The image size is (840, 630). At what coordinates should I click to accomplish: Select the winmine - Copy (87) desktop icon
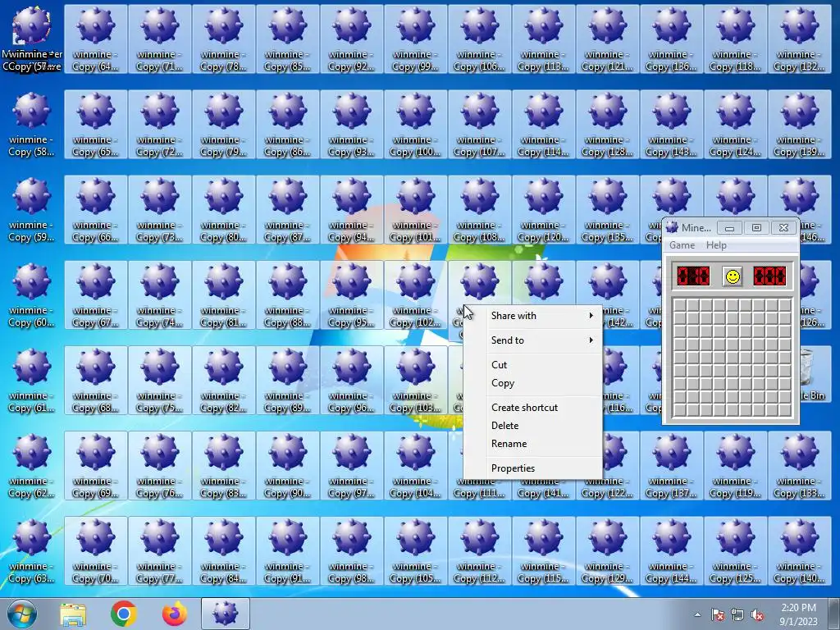coord(288,209)
